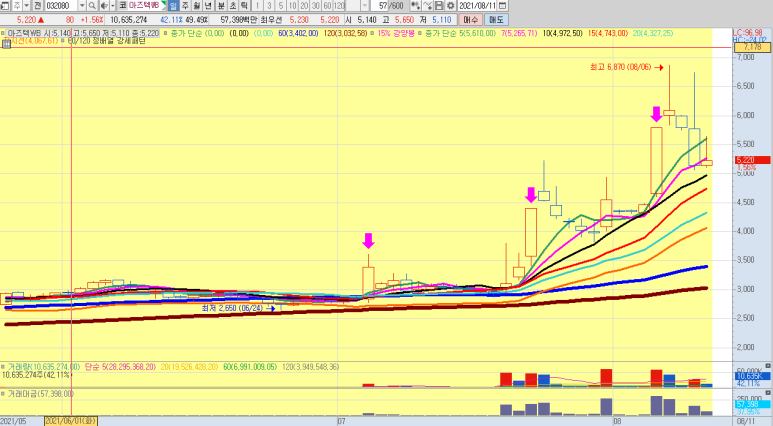Click the 15(4,743,00) moving average legend
Image resolution: width=773 pixels, height=426 pixels.
pyautogui.click(x=607, y=34)
